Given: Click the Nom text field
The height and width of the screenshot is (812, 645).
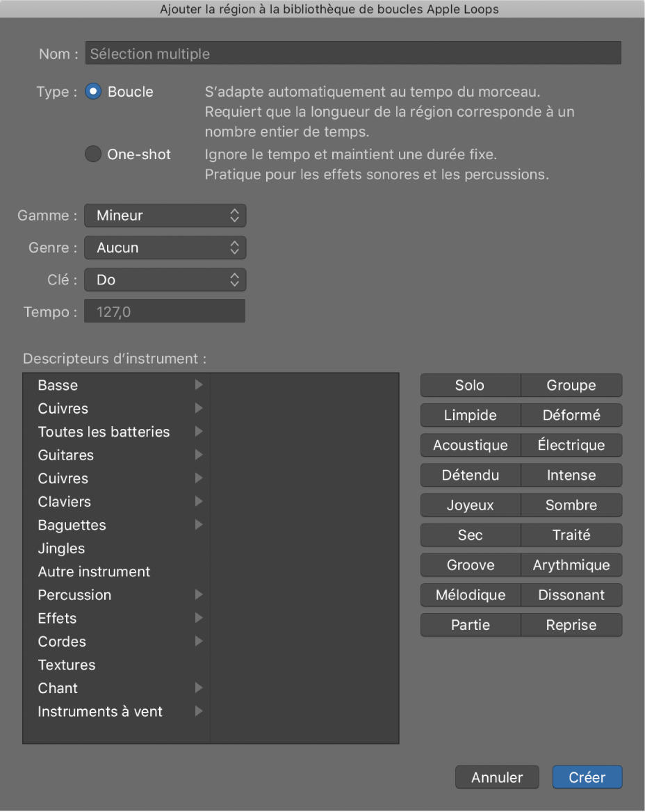Looking at the screenshot, I should tap(353, 54).
